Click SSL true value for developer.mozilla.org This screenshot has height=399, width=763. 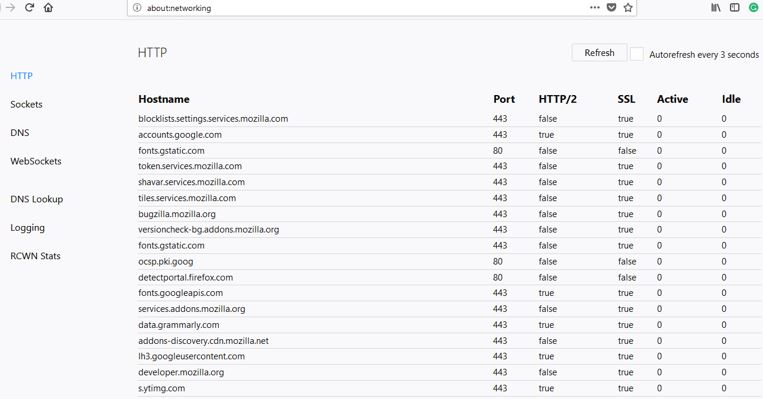pos(625,372)
